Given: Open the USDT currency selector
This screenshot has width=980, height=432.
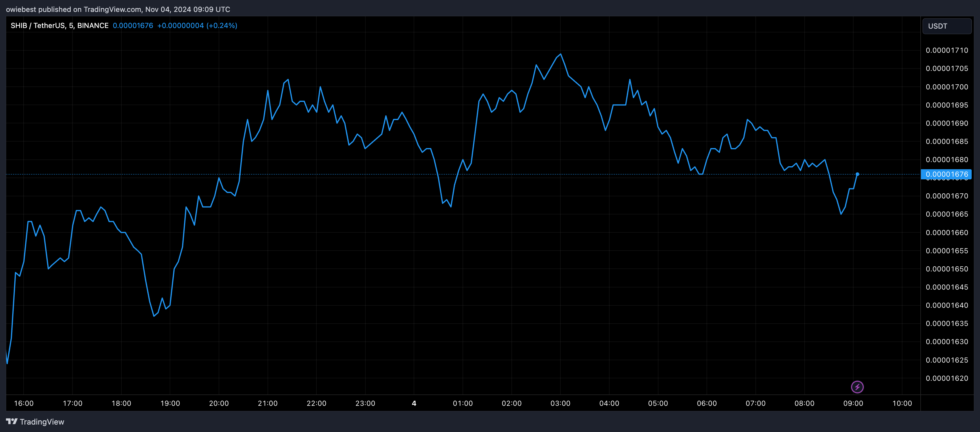Looking at the screenshot, I should [947, 26].
